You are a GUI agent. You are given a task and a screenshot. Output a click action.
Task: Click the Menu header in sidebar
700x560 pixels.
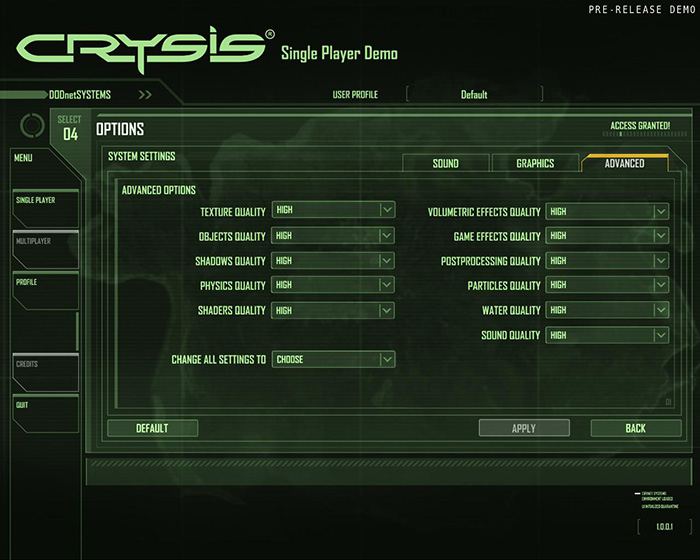tap(23, 158)
